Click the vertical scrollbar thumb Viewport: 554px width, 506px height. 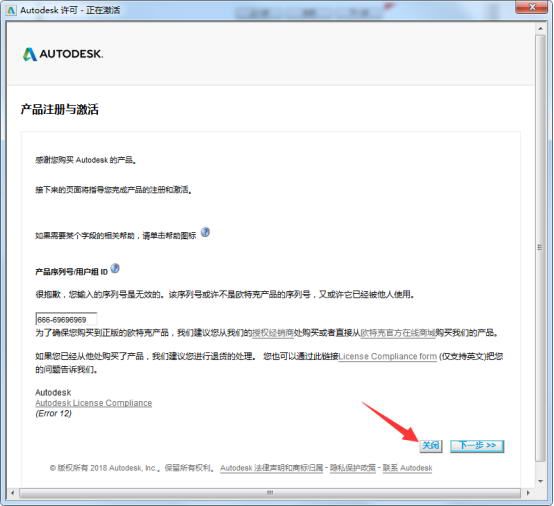point(540,247)
